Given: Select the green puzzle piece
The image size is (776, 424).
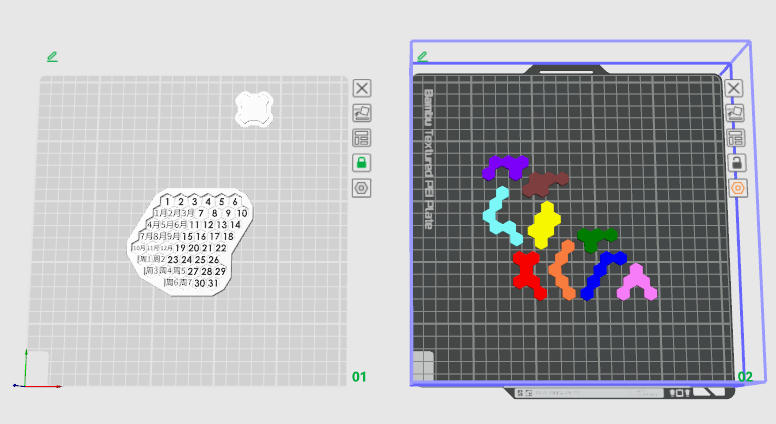Looking at the screenshot, I should [594, 238].
